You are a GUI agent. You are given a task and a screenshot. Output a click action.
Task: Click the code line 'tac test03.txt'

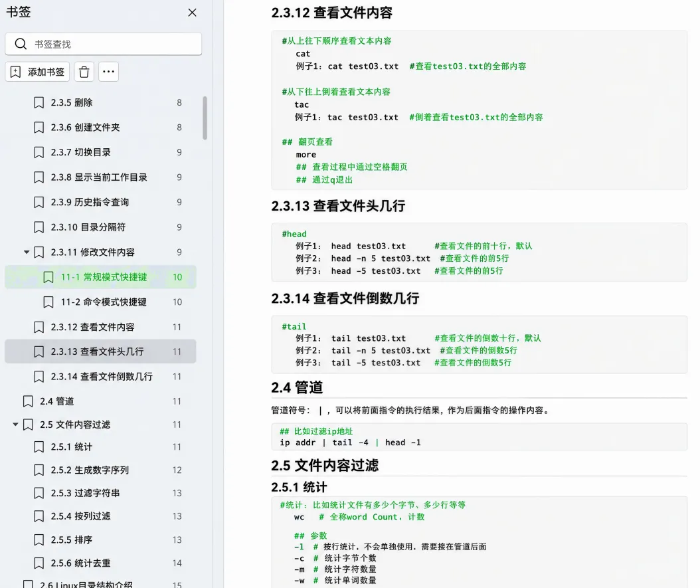(363, 118)
